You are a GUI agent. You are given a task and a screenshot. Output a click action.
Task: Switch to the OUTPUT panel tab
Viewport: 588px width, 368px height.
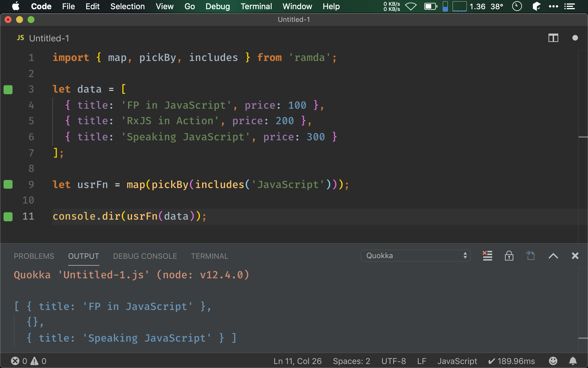(x=84, y=256)
